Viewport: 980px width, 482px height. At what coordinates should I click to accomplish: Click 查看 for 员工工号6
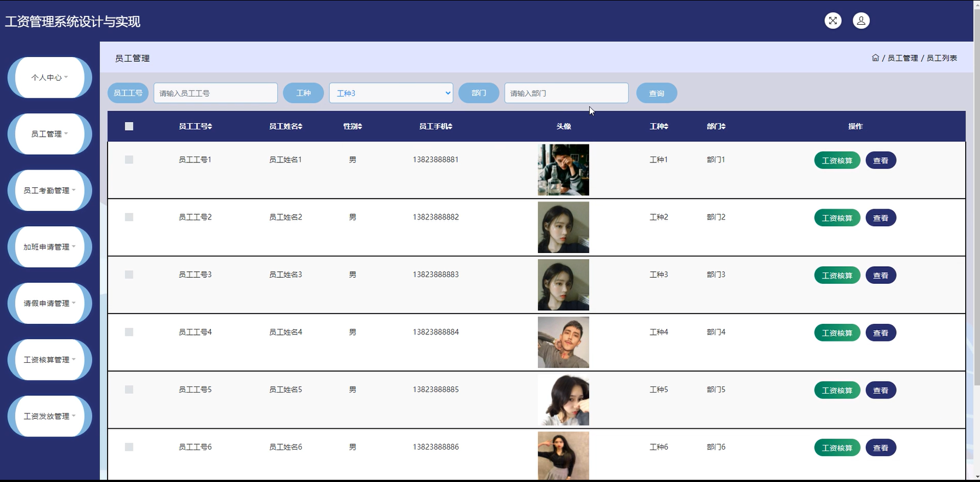881,447
